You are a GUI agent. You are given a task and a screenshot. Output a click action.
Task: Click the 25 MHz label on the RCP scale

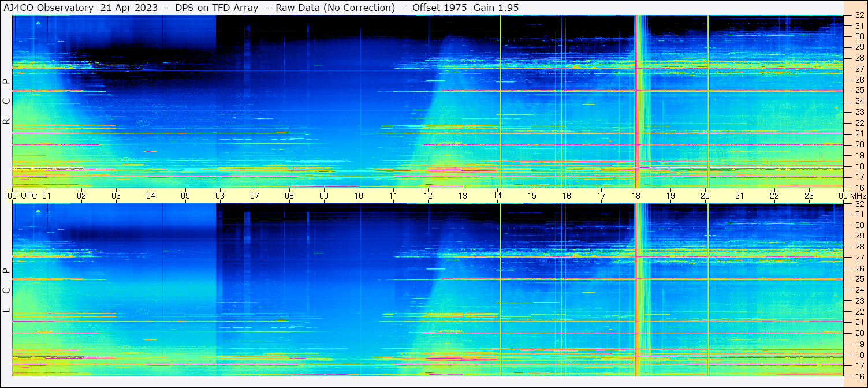859,91
